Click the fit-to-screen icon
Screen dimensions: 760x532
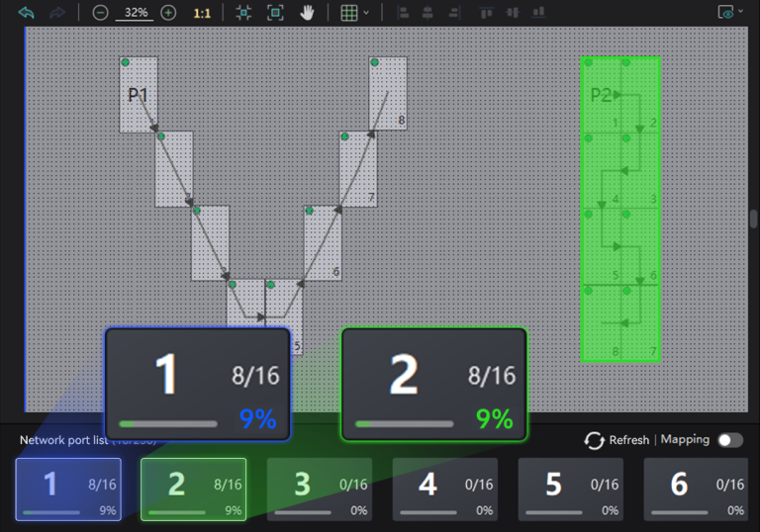pos(275,13)
